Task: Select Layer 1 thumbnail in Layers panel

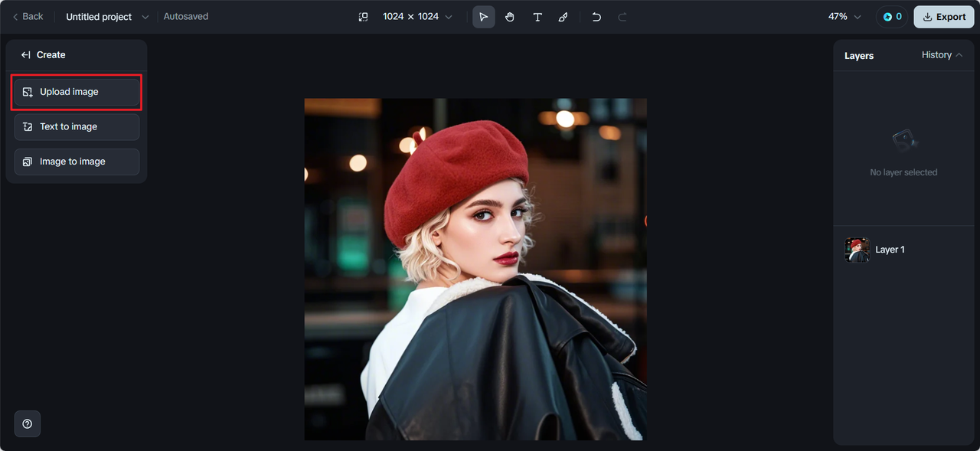Action: coord(857,250)
